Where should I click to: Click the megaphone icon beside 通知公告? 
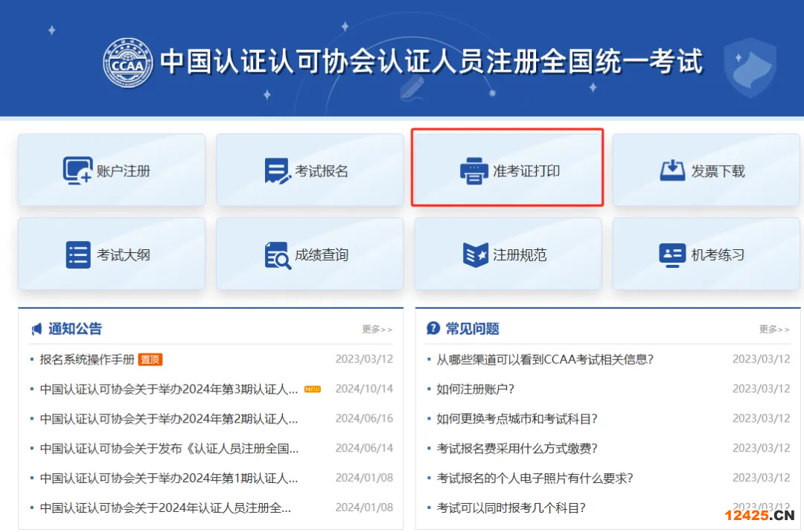pos(36,329)
